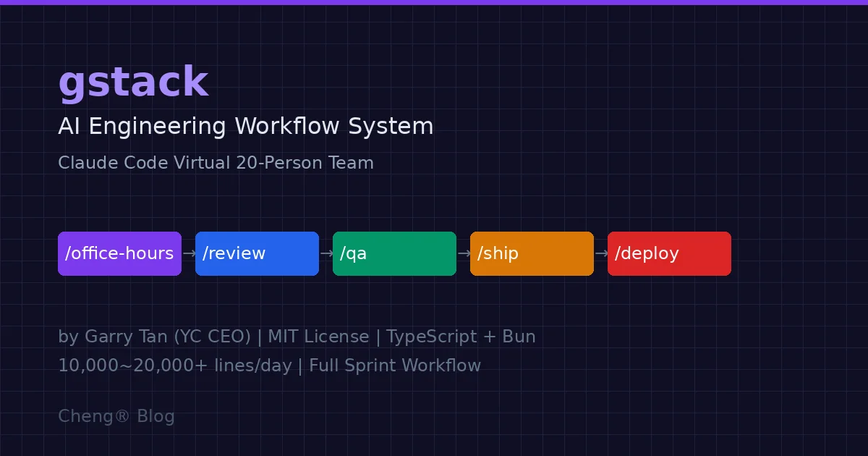Click "10,000~20,000+ lines/day" line
Screen dimensions: 868x456
coord(269,366)
